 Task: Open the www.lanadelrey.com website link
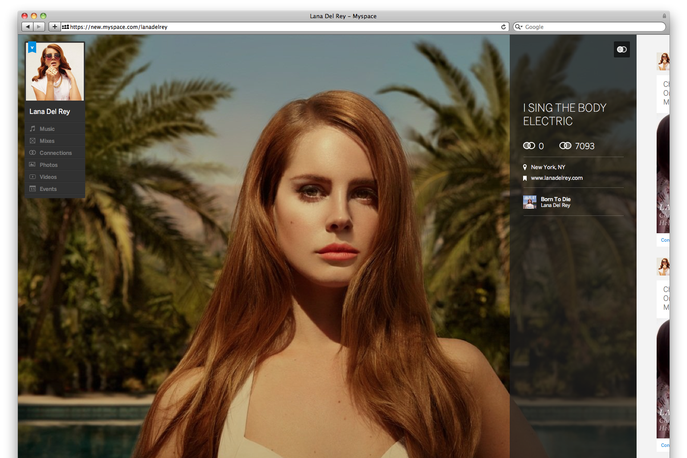click(556, 178)
